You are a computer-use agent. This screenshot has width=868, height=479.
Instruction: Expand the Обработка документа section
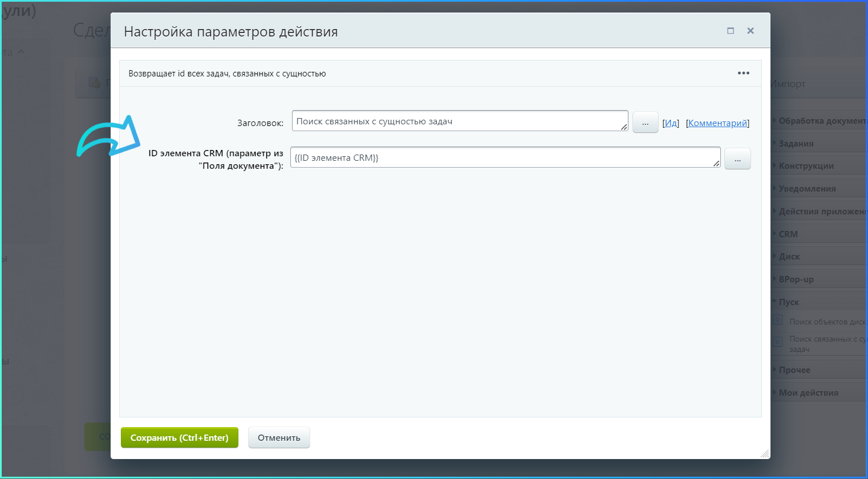(x=821, y=121)
